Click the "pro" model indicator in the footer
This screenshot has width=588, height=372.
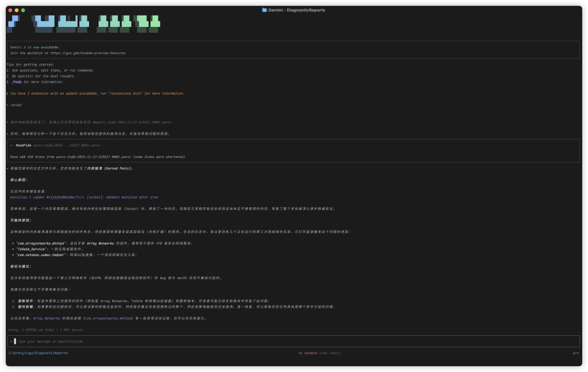(x=575, y=353)
